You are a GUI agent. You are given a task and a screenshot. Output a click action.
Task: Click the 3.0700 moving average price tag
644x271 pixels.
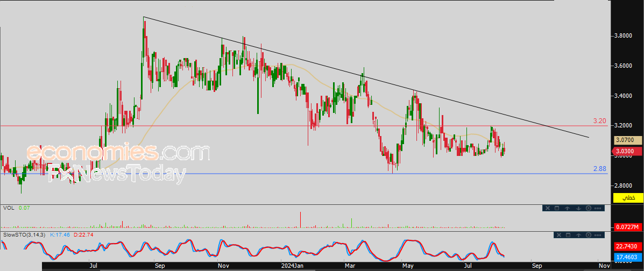pyautogui.click(x=628, y=140)
